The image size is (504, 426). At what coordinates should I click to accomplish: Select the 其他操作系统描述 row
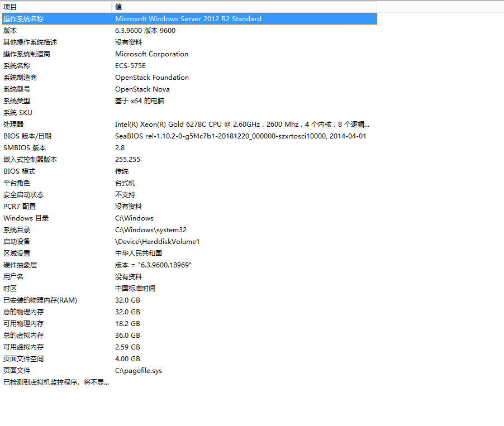click(x=189, y=42)
